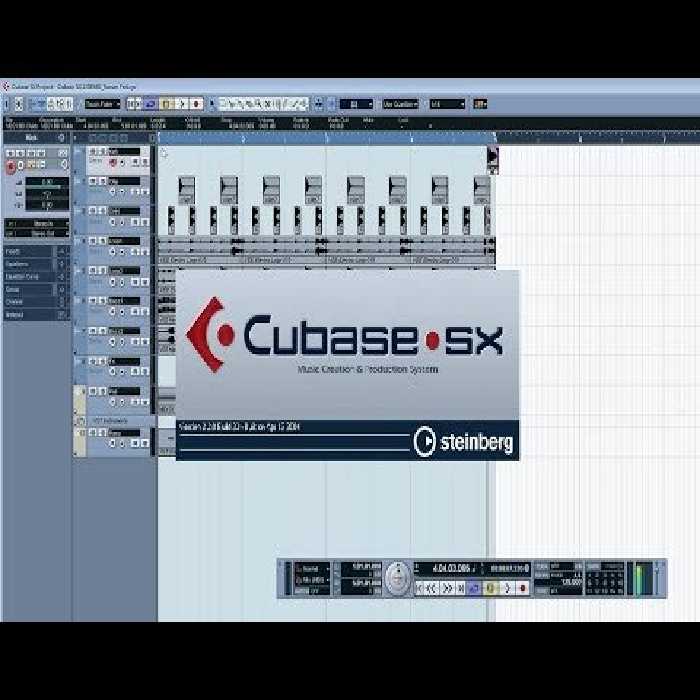
Task: Click Go to Start on transport panel
Action: pos(420,588)
